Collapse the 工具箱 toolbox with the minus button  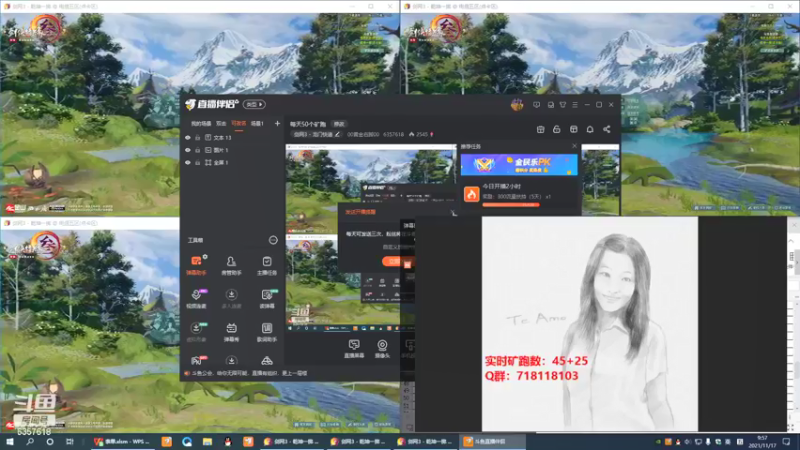pos(273,240)
